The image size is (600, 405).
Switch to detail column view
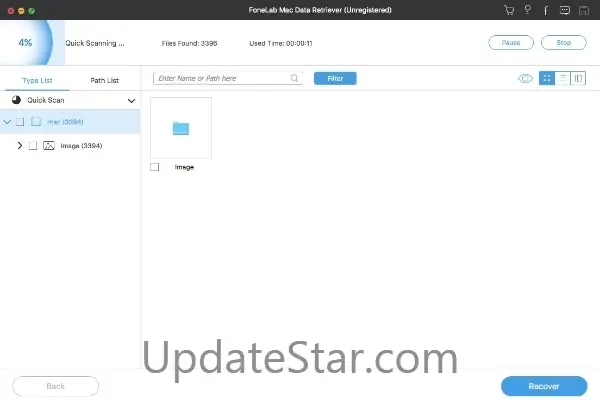point(578,78)
